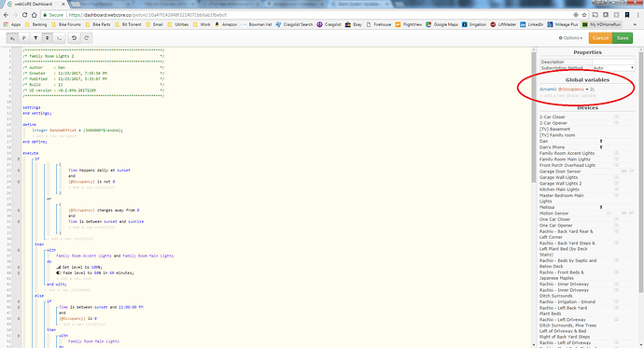Open the Banking bookmarks folder
The height and width of the screenshot is (348, 644).
pyautogui.click(x=36, y=24)
